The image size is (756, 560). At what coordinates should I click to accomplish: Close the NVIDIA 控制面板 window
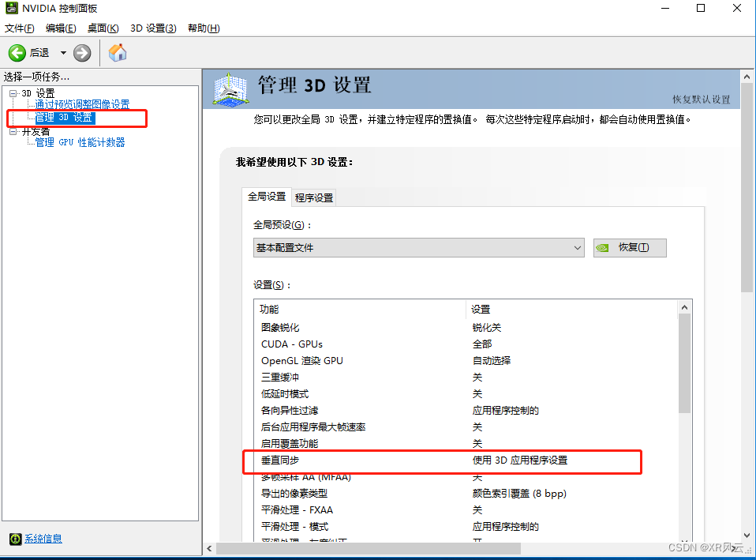tap(737, 8)
